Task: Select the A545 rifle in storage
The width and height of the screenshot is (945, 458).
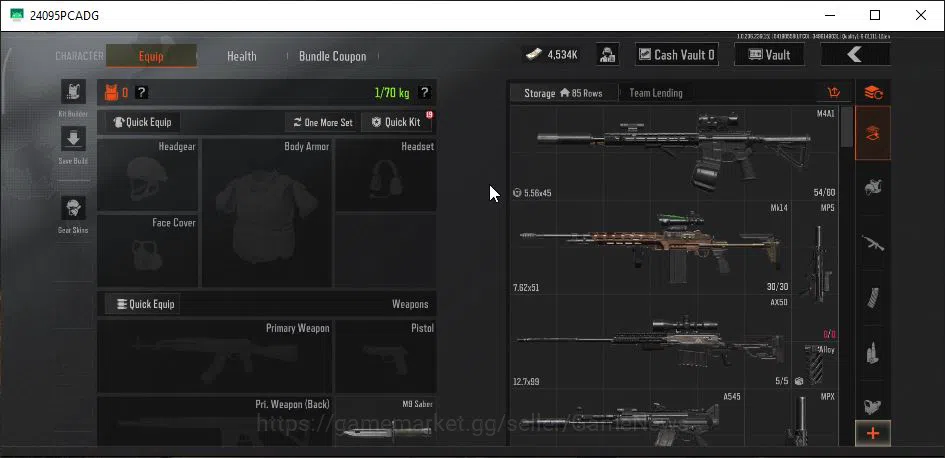Action: click(x=627, y=419)
